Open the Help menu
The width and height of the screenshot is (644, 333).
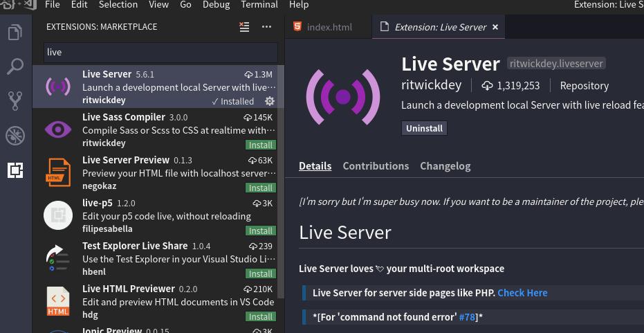(299, 5)
